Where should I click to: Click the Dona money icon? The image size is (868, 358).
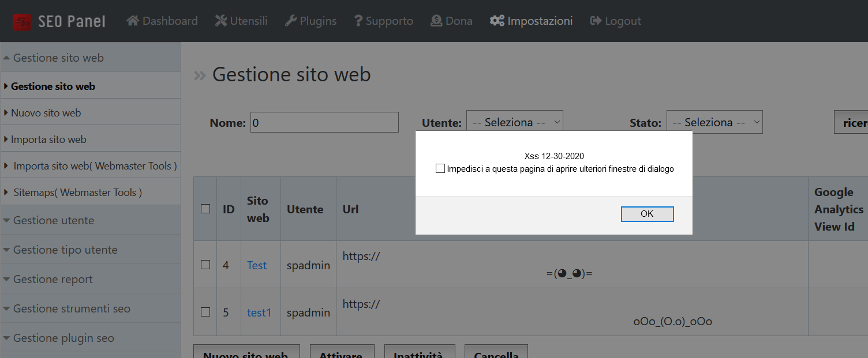point(436,21)
